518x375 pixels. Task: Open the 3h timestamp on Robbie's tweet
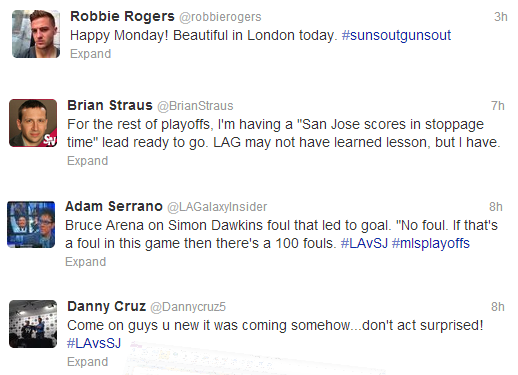click(501, 17)
